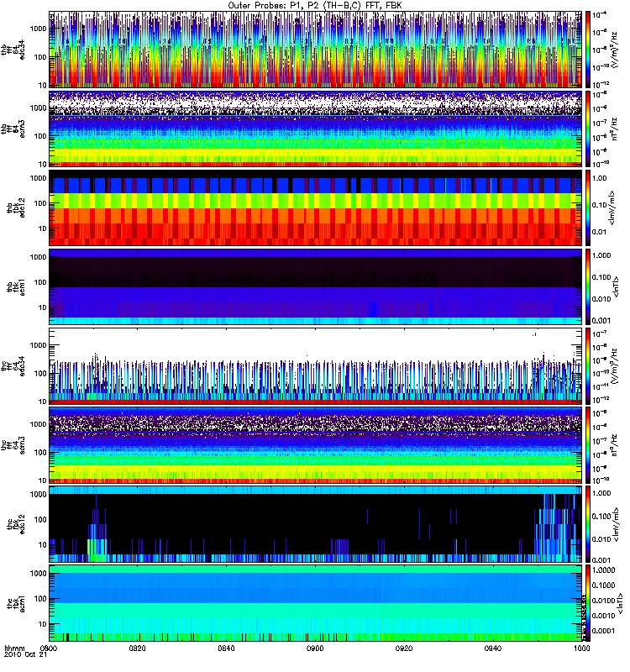Click the y-axis label of the thb fbk scm1 panel
The height and width of the screenshot is (672, 630).
click(x=14, y=286)
